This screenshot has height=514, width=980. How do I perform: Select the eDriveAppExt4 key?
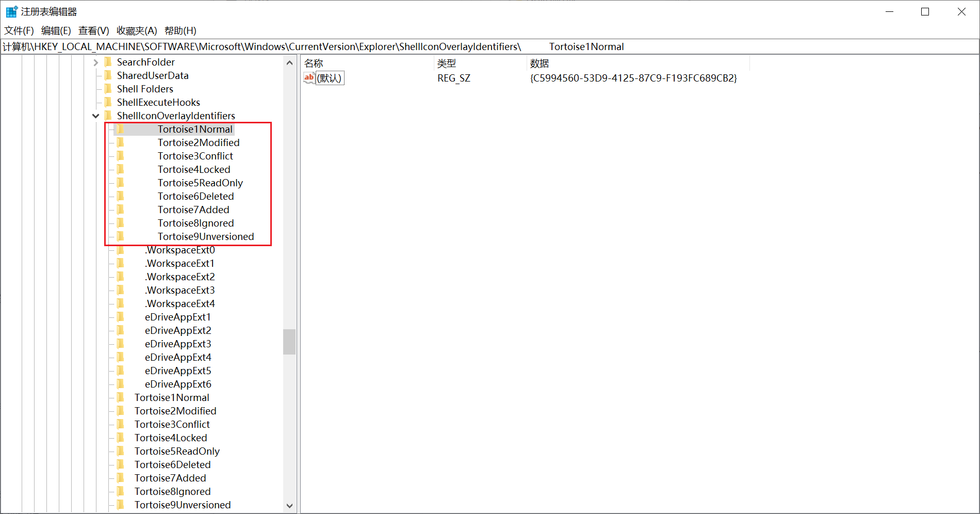[178, 357]
